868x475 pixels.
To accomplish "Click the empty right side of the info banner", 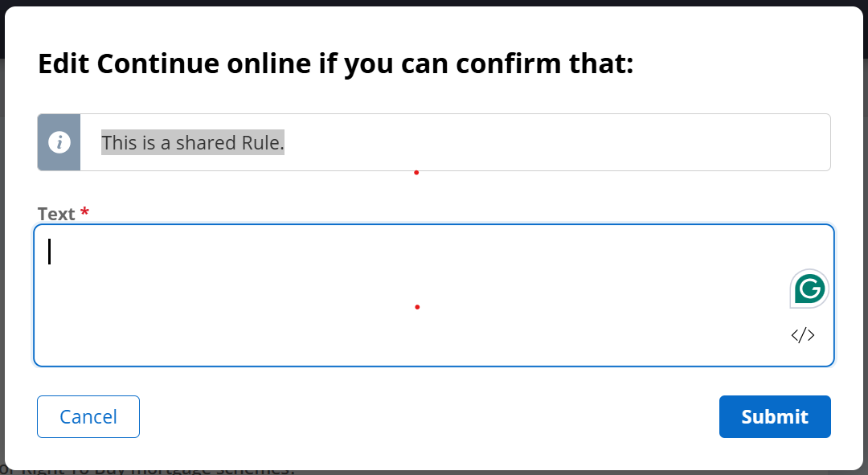I will pyautogui.click(x=603, y=142).
